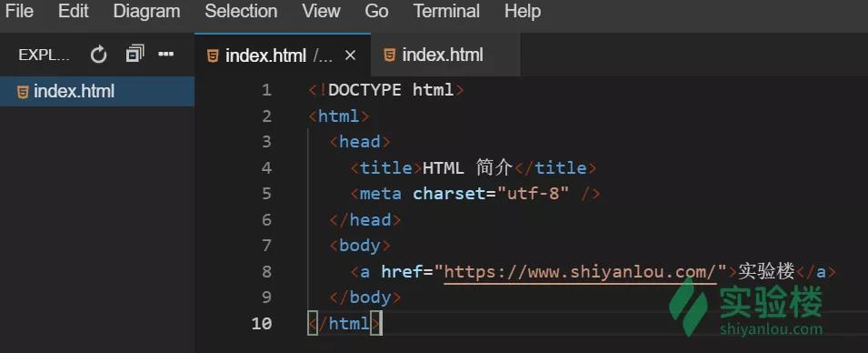Click the EXPL... panel title
The image size is (868, 353).
(x=45, y=55)
